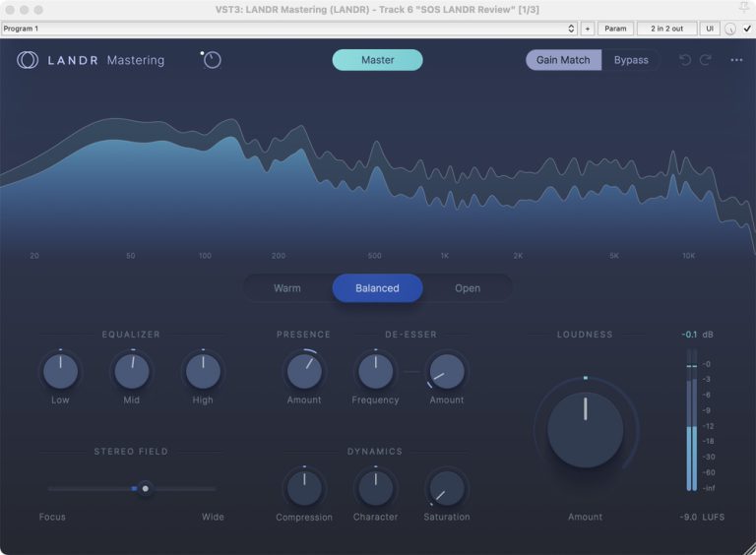Click the DYNAMICS section heading
The width and height of the screenshot is (756, 555).
pyautogui.click(x=375, y=452)
